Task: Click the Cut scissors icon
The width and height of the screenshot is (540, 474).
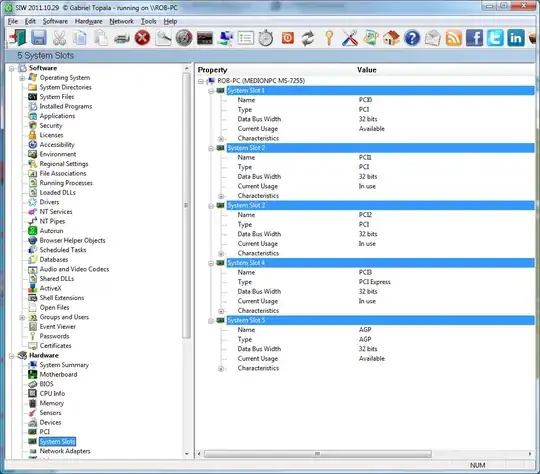Action: [x=60, y=38]
